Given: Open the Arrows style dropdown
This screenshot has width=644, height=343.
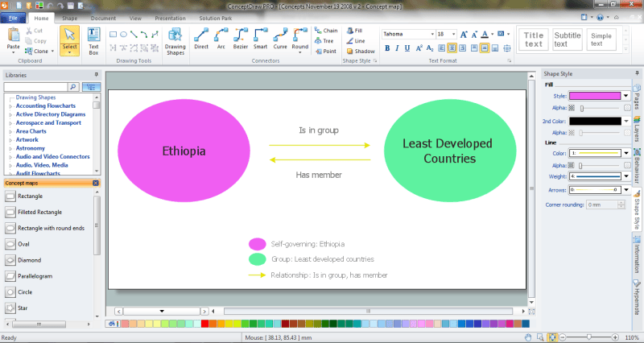Looking at the screenshot, I should (x=626, y=190).
